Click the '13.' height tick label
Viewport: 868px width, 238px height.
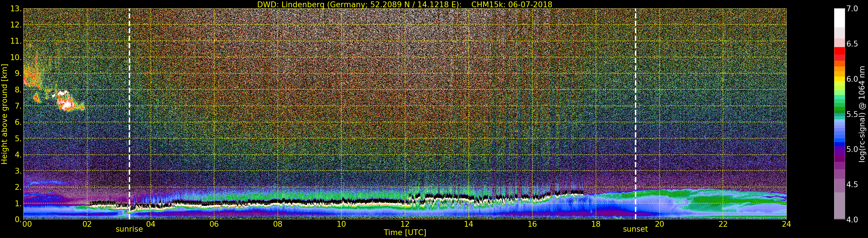coord(16,9)
